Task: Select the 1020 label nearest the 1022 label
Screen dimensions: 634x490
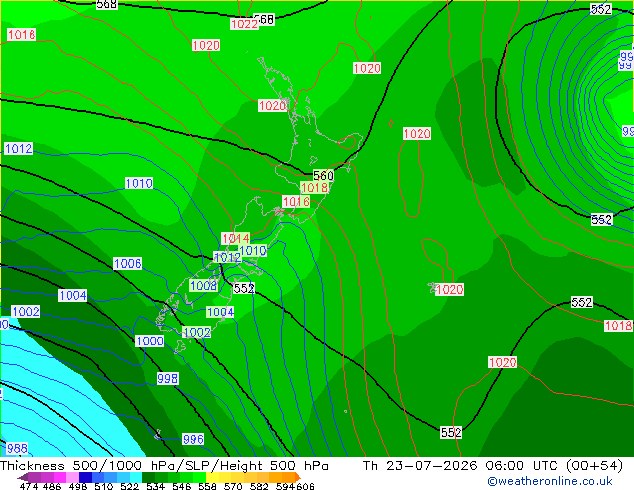Action: click(x=206, y=45)
